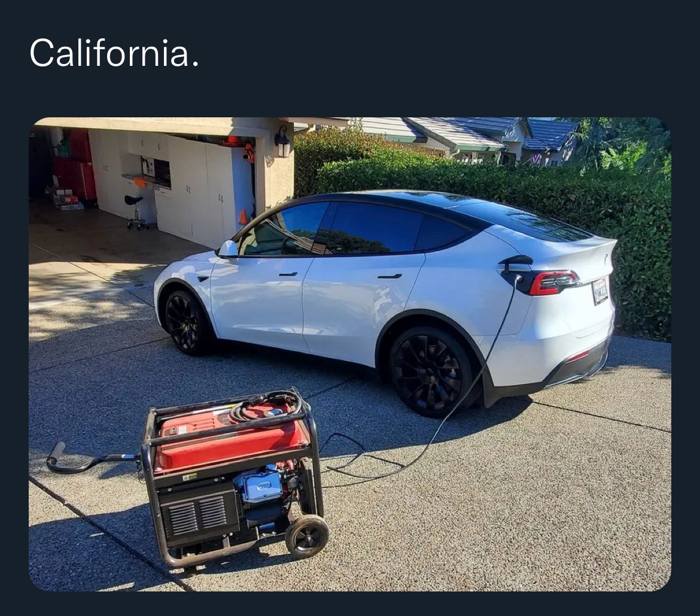Click the blue engine cover on generator

coord(260,485)
